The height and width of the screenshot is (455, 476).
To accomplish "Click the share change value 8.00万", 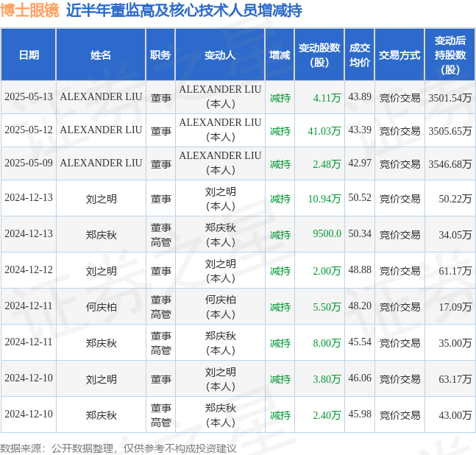I will [327, 343].
